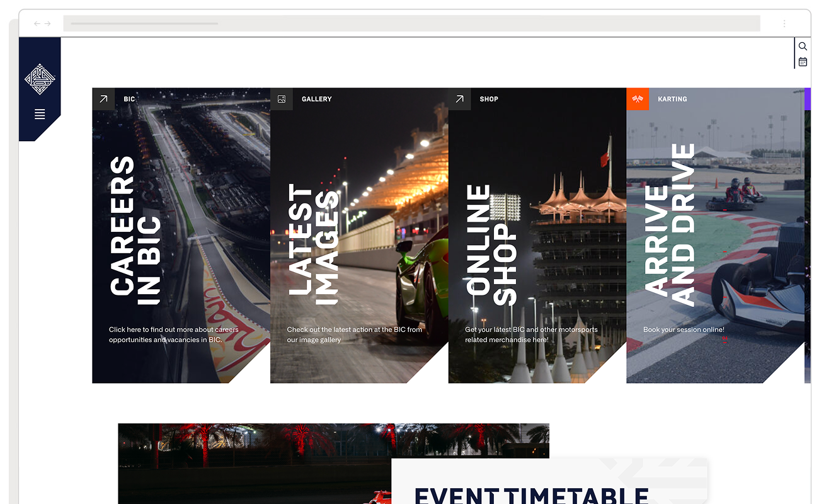Open the browser three-dot overflow menu
Viewport: 819px width, 504px height.
click(x=784, y=23)
